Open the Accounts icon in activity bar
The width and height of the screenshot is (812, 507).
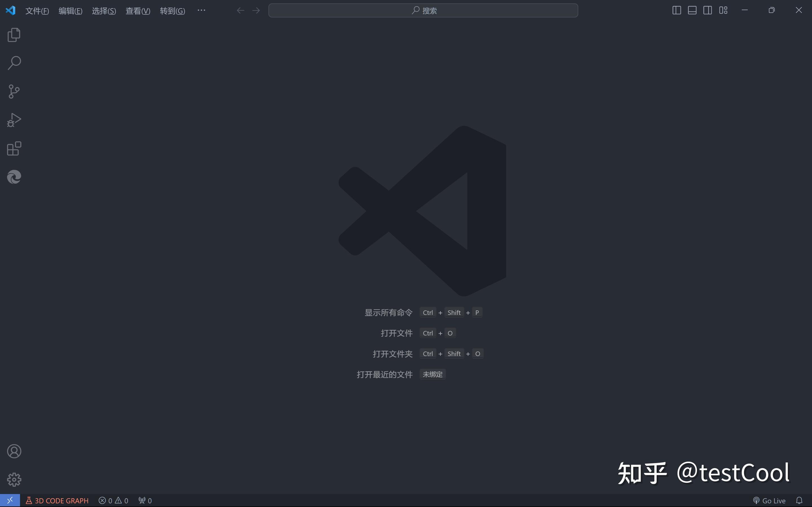point(14,451)
